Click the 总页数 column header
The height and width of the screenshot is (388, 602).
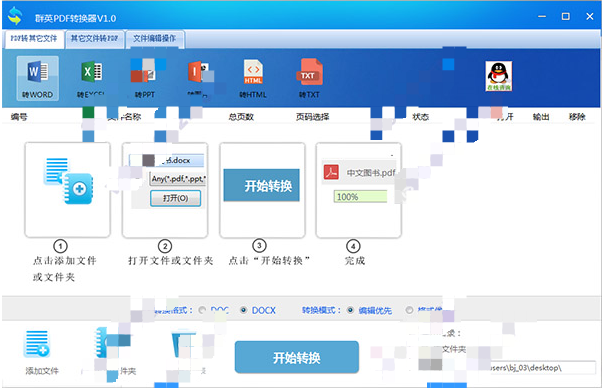click(x=241, y=117)
